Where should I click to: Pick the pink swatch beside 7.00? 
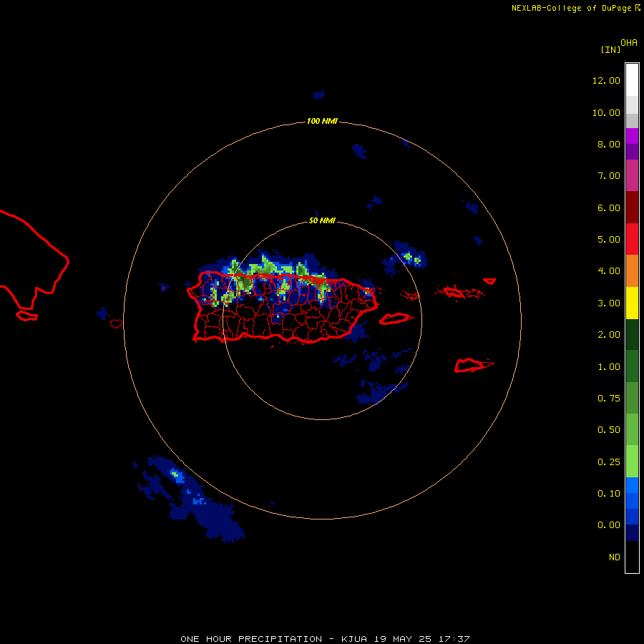(x=632, y=175)
